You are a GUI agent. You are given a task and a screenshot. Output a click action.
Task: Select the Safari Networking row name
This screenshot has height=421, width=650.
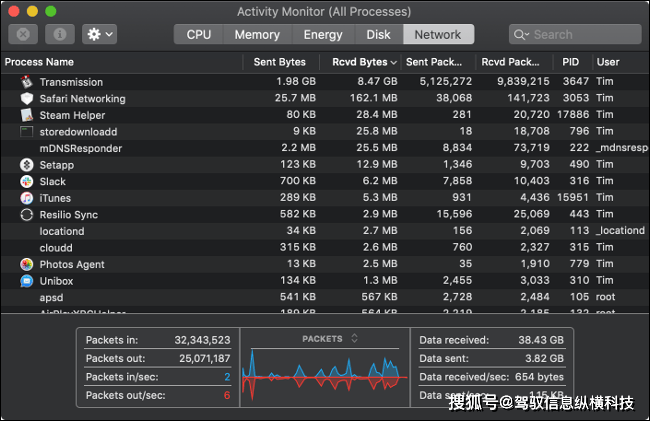pos(82,99)
